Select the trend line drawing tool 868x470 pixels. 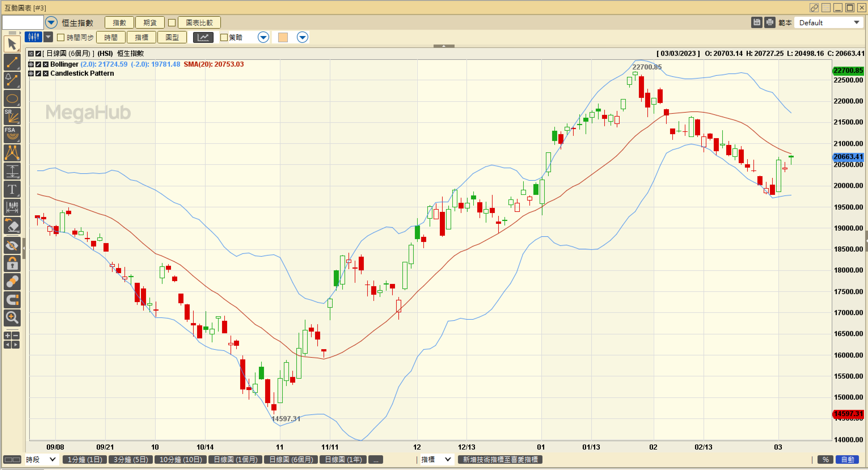12,62
